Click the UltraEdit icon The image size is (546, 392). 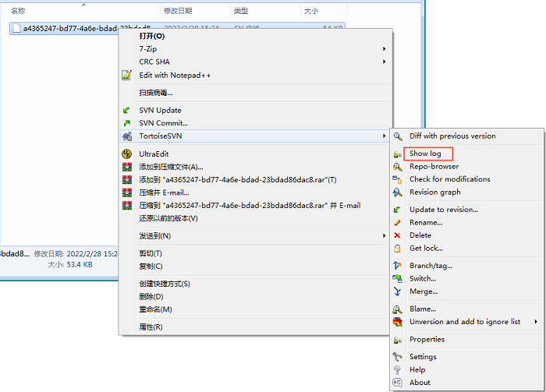point(126,154)
